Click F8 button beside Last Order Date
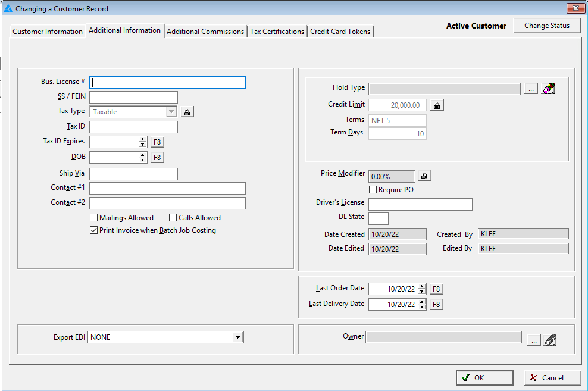The width and height of the screenshot is (588, 391). (x=436, y=289)
